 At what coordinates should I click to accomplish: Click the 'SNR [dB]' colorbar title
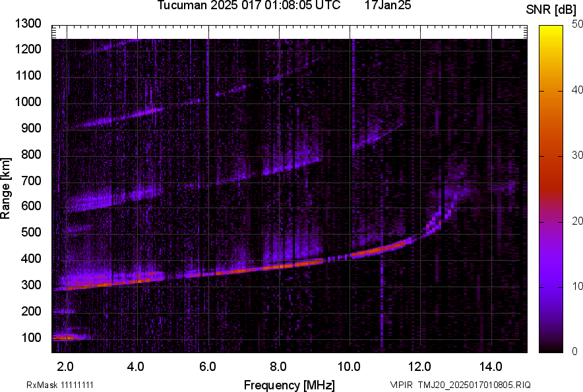[551, 10]
